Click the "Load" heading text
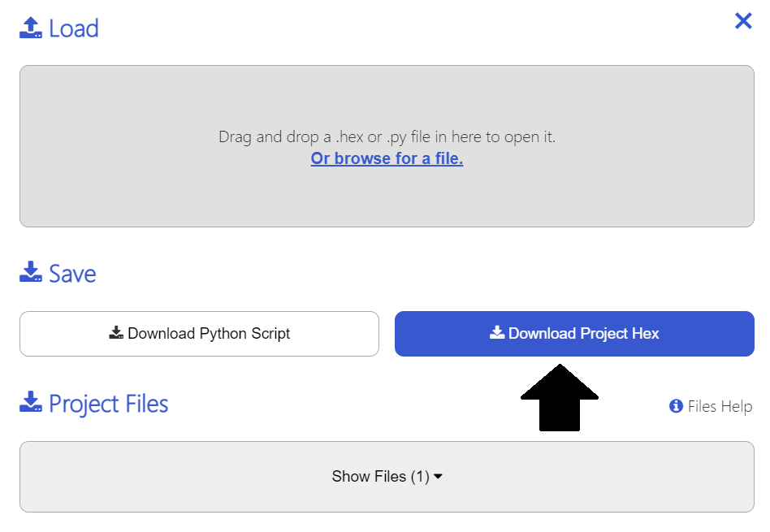This screenshot has width=770, height=532. point(74,28)
